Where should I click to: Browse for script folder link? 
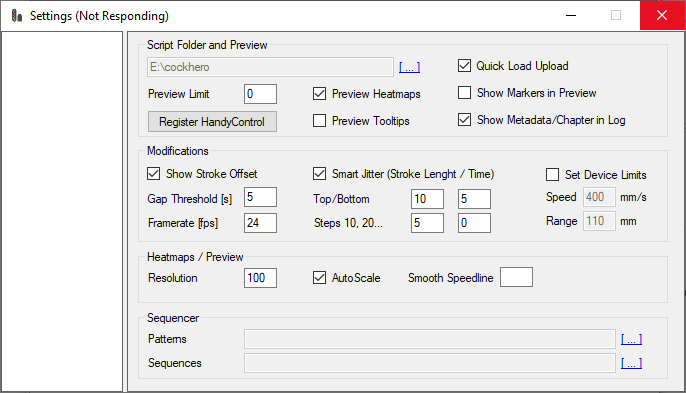[410, 67]
